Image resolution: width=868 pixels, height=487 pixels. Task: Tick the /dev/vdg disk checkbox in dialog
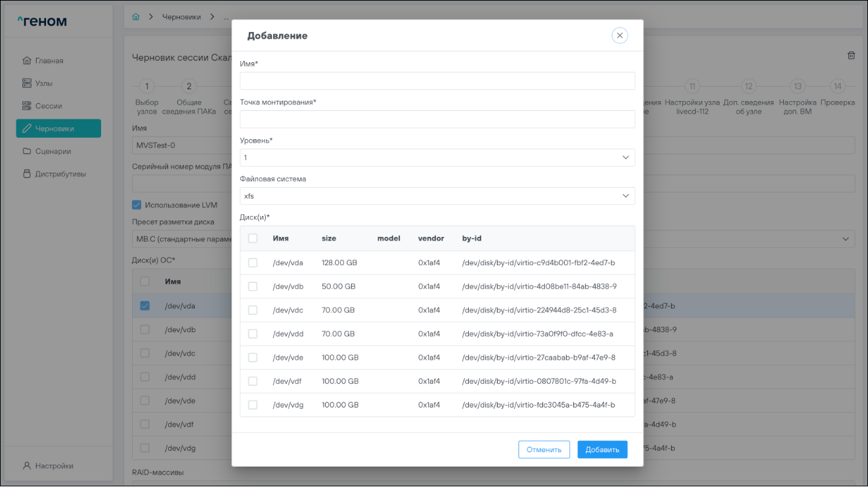point(253,405)
